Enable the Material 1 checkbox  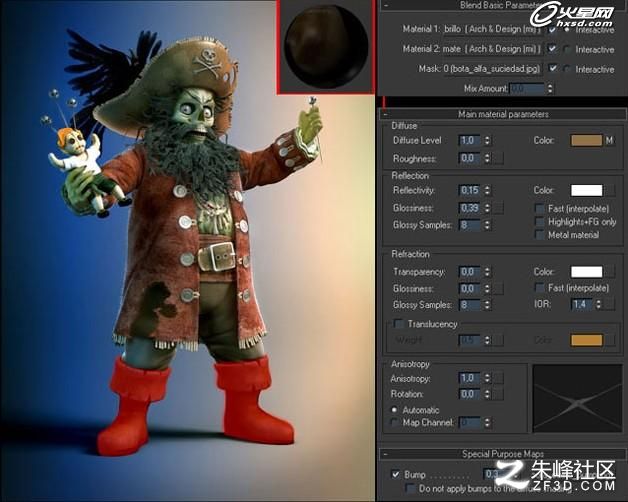[552, 29]
